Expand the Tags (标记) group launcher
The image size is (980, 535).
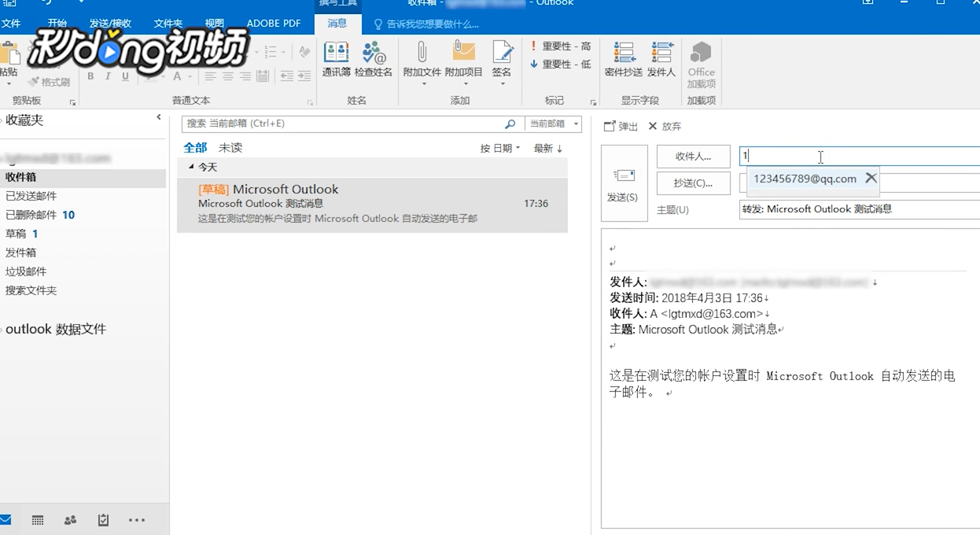(x=594, y=103)
